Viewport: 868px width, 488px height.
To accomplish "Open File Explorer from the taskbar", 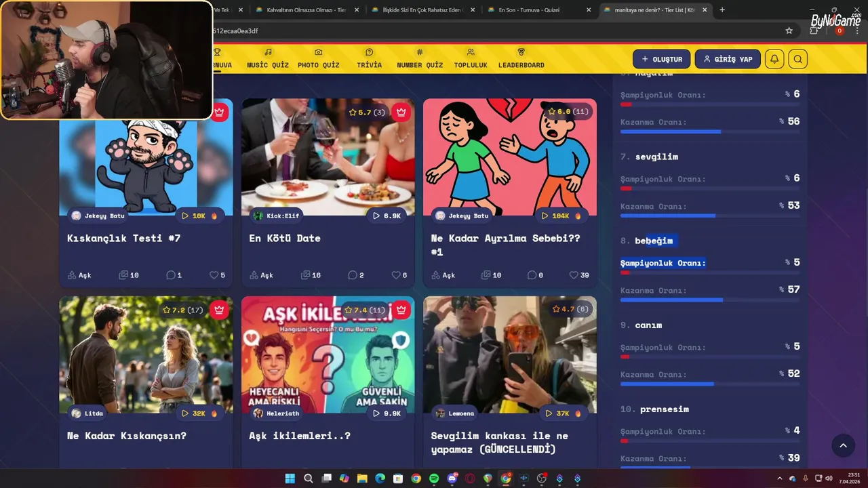I will pos(362,479).
